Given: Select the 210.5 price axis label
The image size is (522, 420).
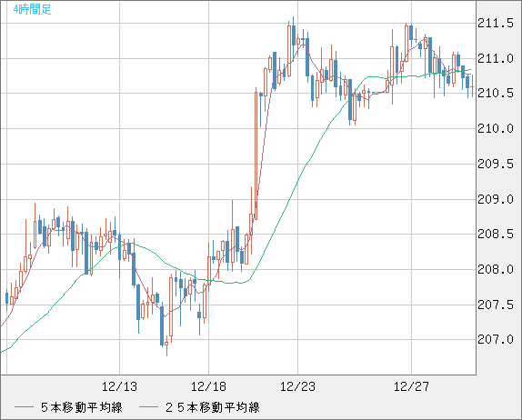Looking at the screenshot, I should pyautogui.click(x=496, y=94).
